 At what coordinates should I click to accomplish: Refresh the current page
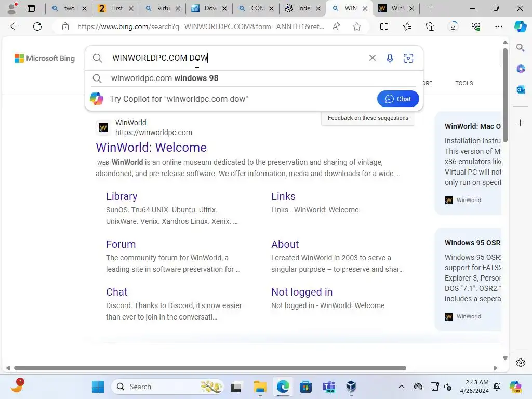pyautogui.click(x=37, y=26)
